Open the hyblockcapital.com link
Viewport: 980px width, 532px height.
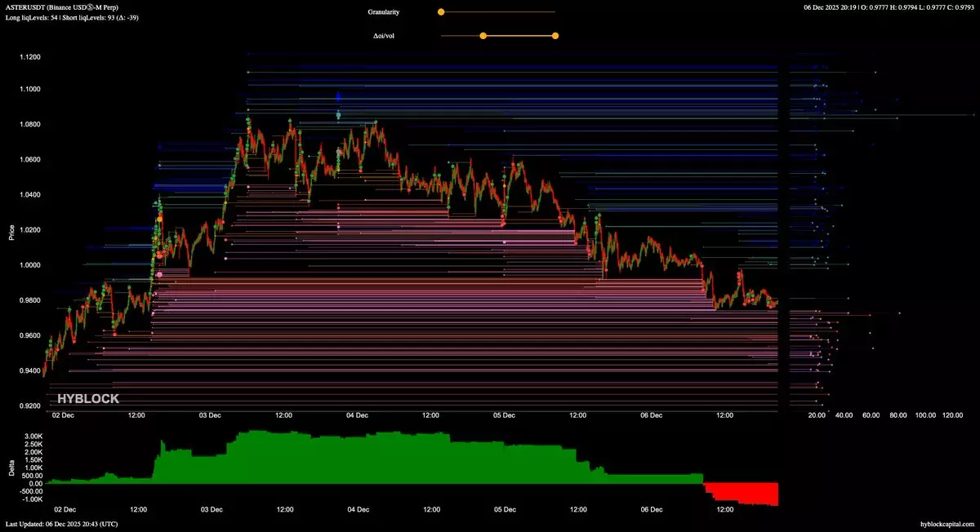(x=947, y=523)
